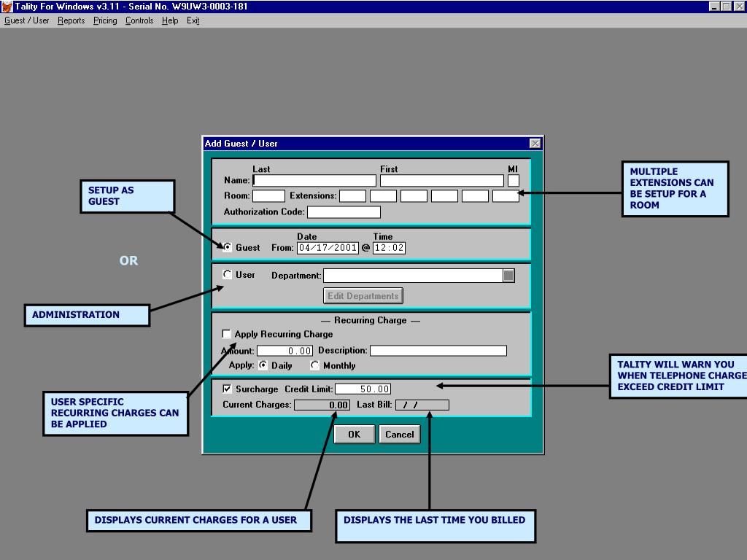Click the Time field showing 12:02
747x560 pixels.
click(x=389, y=248)
